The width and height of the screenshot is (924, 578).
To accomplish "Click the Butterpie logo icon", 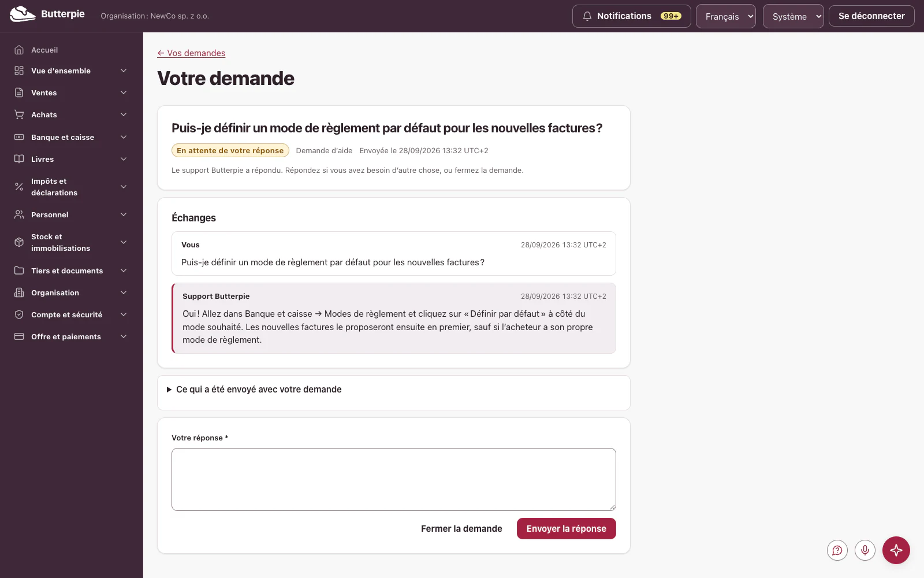I will (x=23, y=14).
